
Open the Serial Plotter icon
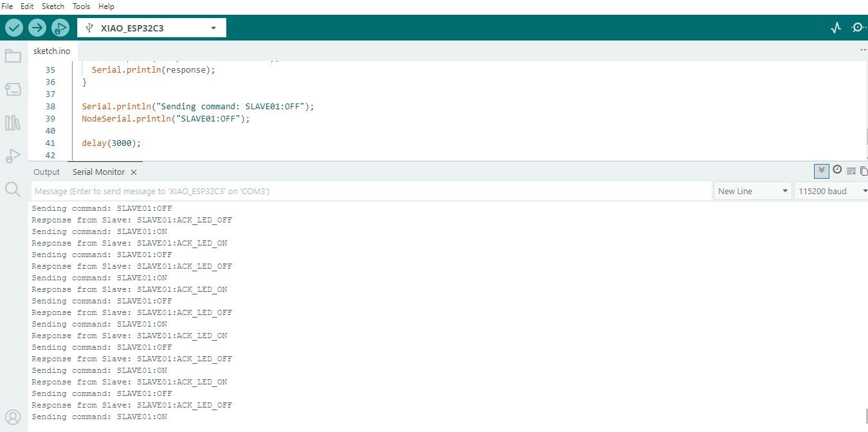pyautogui.click(x=836, y=28)
